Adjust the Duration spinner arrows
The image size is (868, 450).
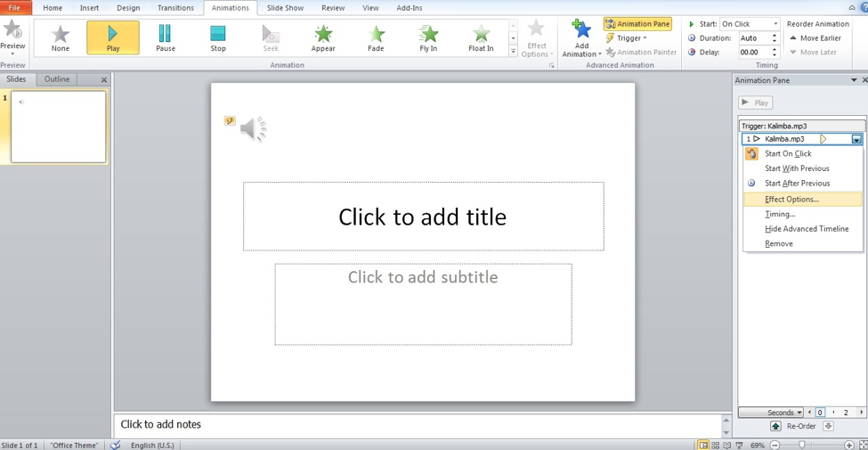pos(775,38)
